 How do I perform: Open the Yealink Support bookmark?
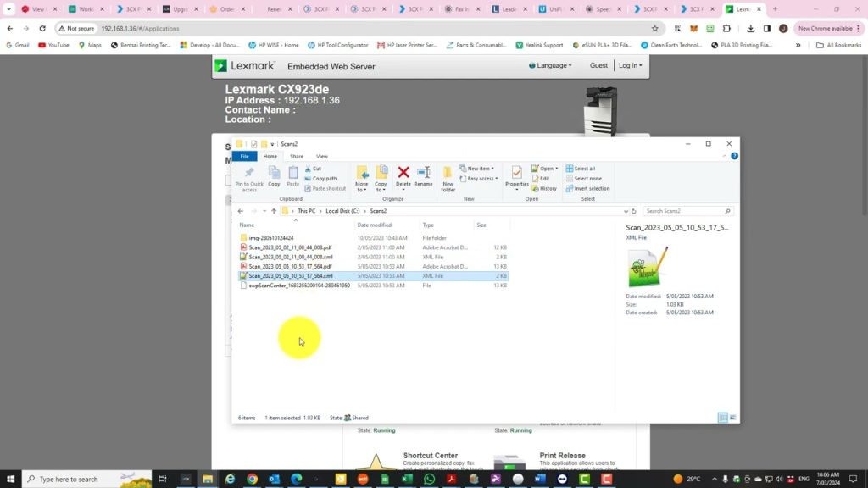point(539,46)
